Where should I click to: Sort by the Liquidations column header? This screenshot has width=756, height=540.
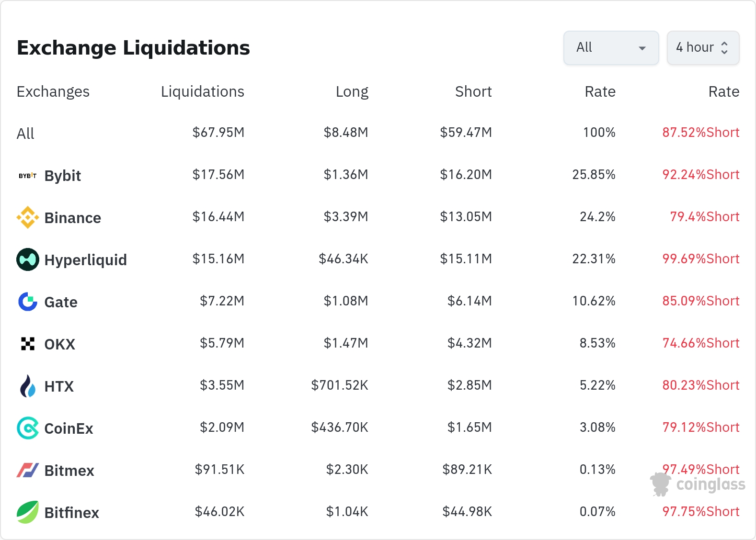coord(202,91)
